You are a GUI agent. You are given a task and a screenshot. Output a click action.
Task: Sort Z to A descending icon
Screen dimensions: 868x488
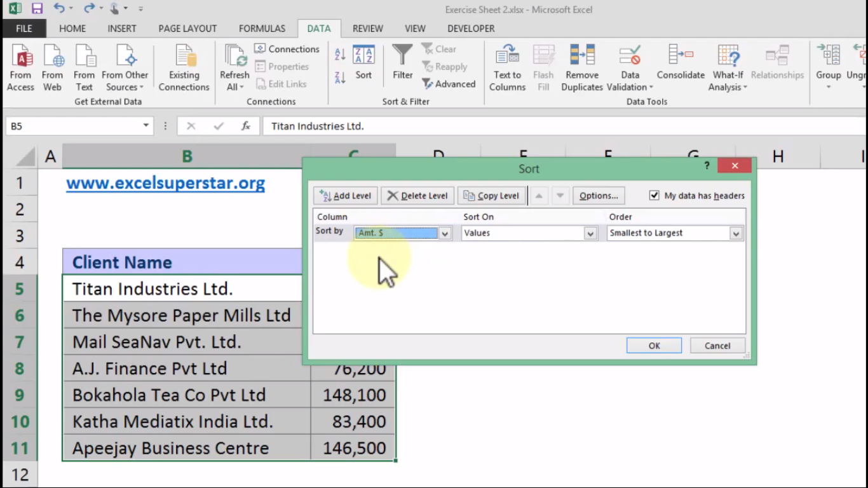tap(340, 77)
